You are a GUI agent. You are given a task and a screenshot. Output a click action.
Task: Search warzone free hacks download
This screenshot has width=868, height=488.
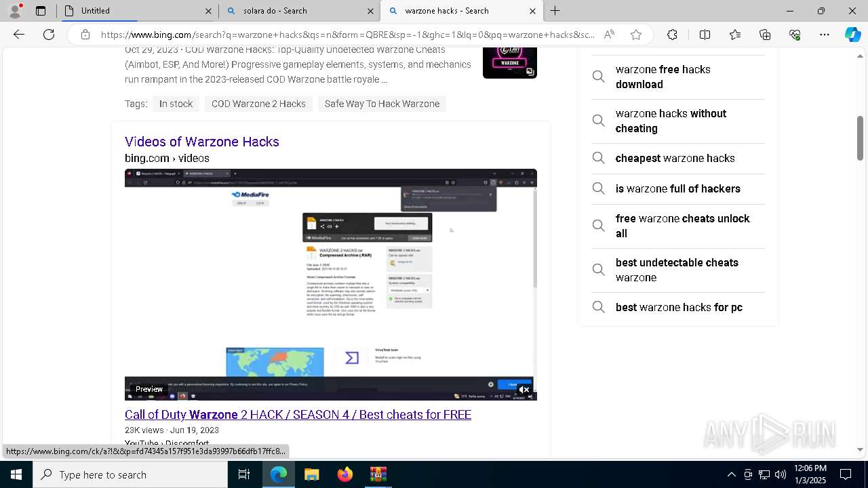coord(678,77)
